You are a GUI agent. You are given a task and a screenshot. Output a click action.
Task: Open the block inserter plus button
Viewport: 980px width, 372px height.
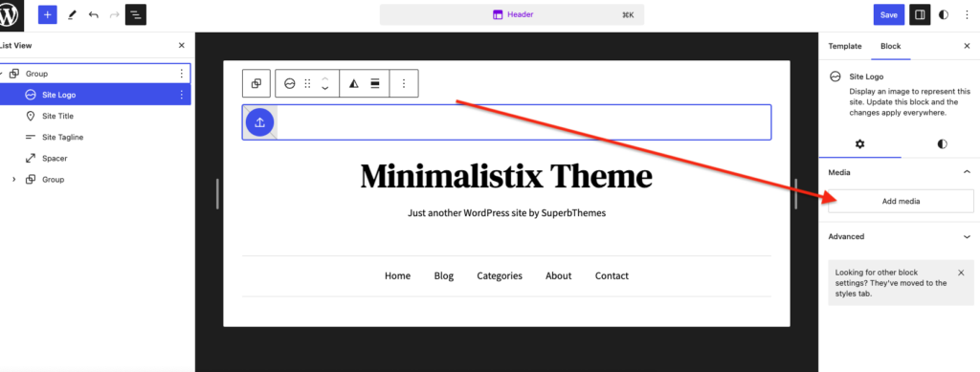(48, 15)
